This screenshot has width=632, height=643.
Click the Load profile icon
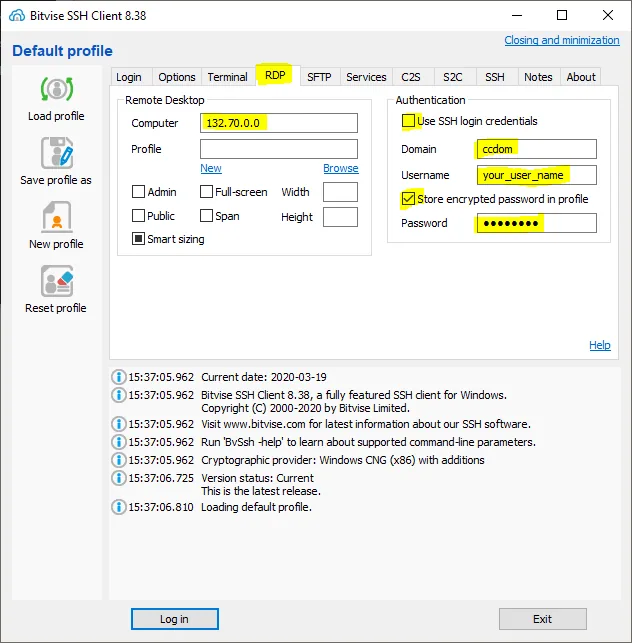pyautogui.click(x=57, y=89)
